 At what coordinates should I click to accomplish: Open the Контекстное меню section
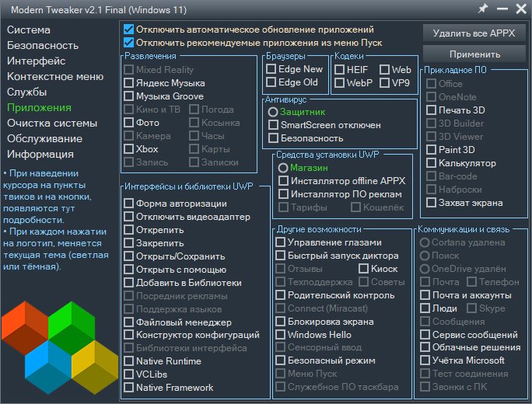coord(55,76)
